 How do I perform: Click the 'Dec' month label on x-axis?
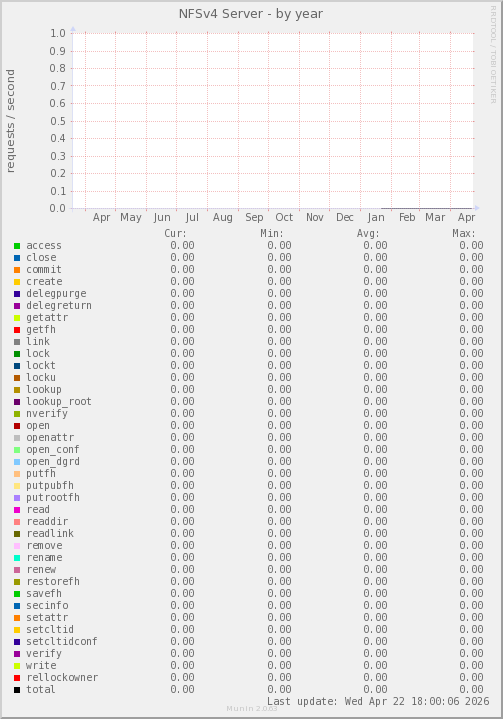pos(345,217)
